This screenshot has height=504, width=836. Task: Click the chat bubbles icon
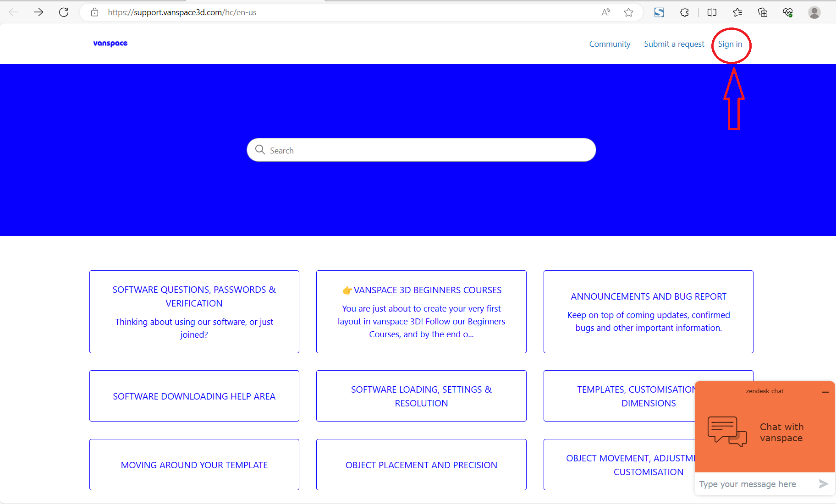pyautogui.click(x=727, y=432)
